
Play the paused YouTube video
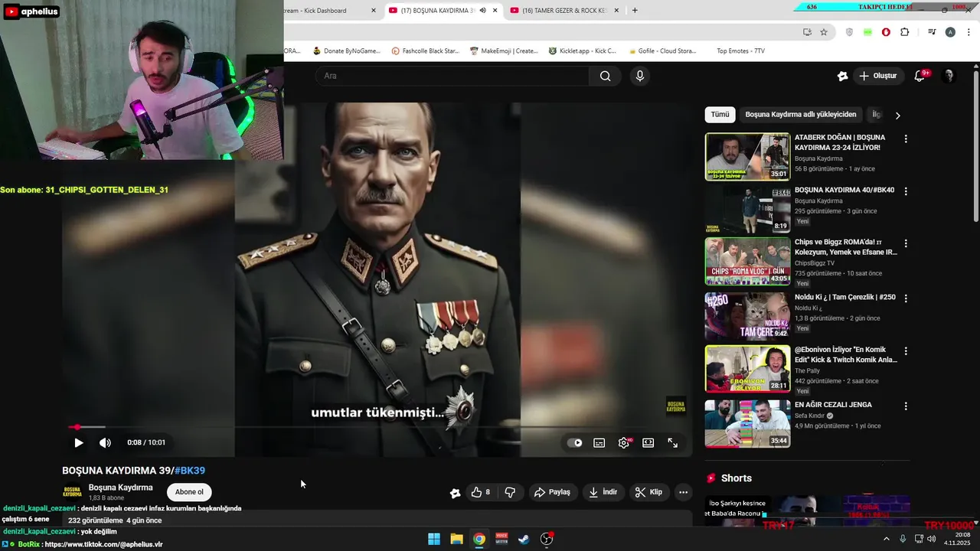pyautogui.click(x=78, y=442)
